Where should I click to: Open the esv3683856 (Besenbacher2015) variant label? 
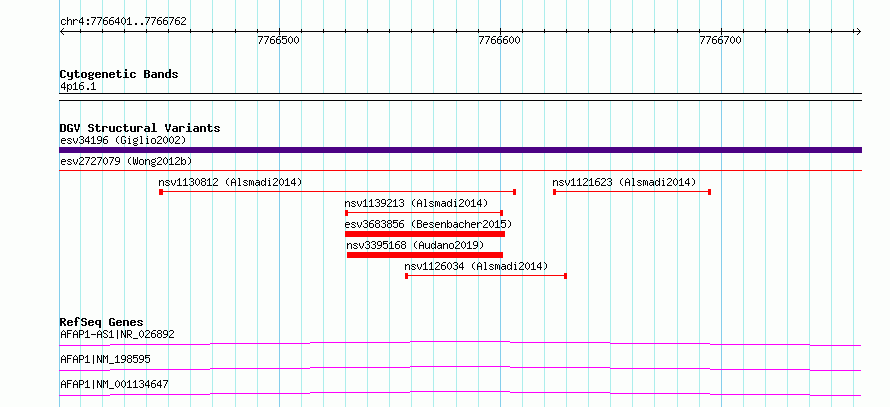point(429,224)
